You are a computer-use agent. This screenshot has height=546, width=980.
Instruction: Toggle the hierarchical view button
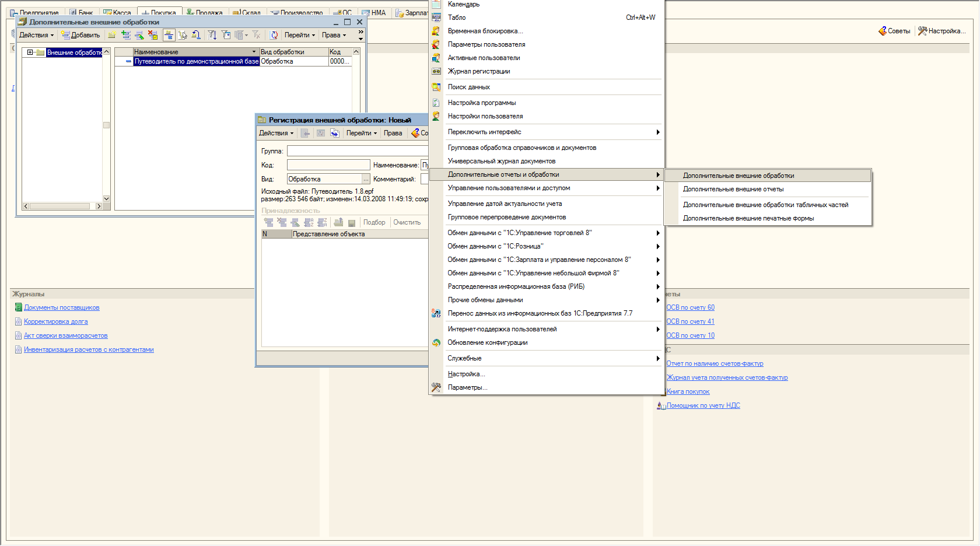(x=169, y=35)
